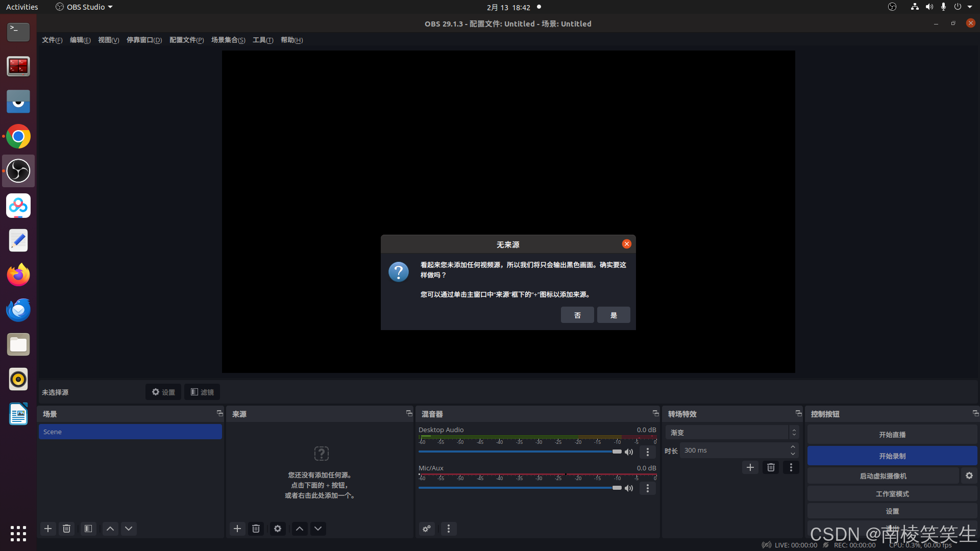This screenshot has height=551, width=980.
Task: Add transition with plus icon
Action: click(x=750, y=467)
